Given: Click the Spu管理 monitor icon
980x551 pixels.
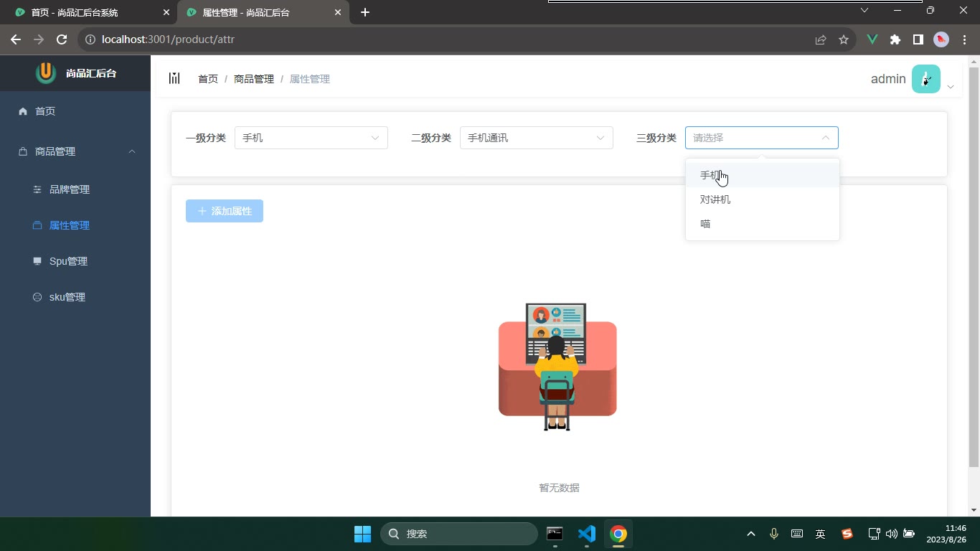Looking at the screenshot, I should coord(37,261).
